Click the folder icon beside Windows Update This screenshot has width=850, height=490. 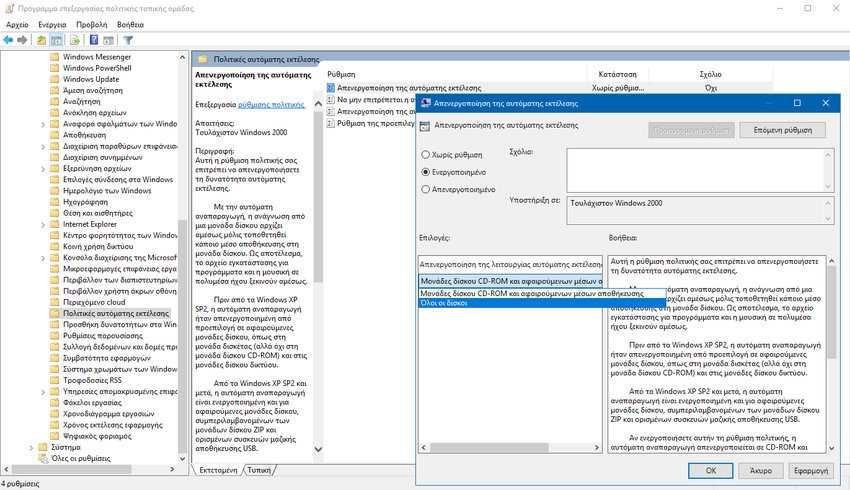54,79
